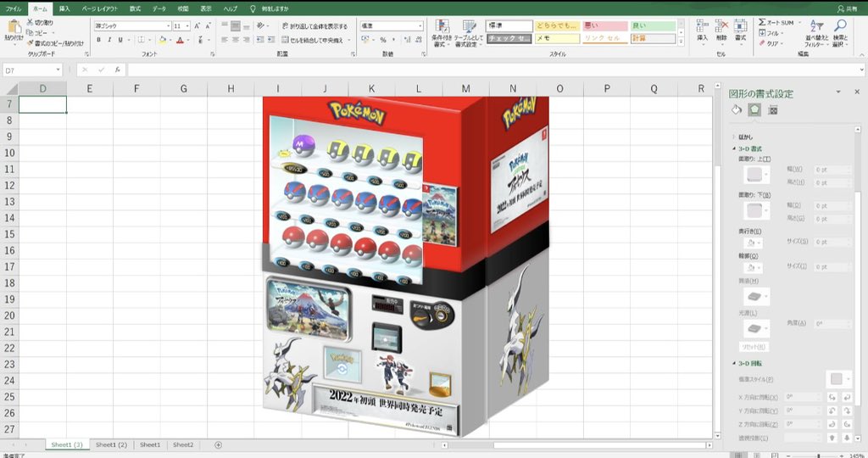Apply percent style format
868x458 pixels.
383,40
